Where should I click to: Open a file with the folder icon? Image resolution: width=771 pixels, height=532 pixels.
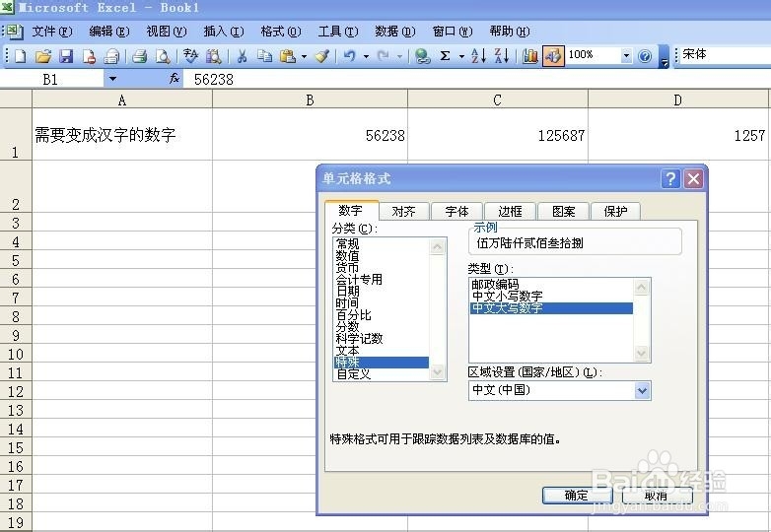tap(43, 56)
